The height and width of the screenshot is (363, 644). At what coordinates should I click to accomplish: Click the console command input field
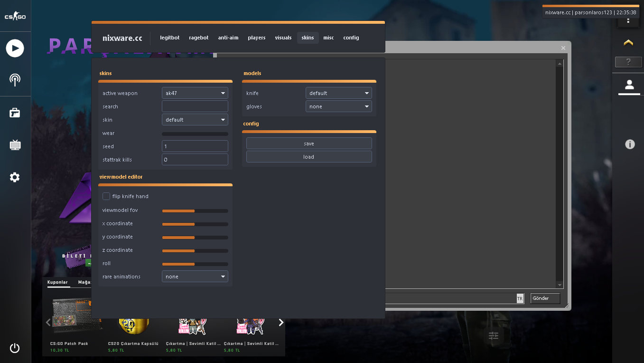tap(450, 299)
